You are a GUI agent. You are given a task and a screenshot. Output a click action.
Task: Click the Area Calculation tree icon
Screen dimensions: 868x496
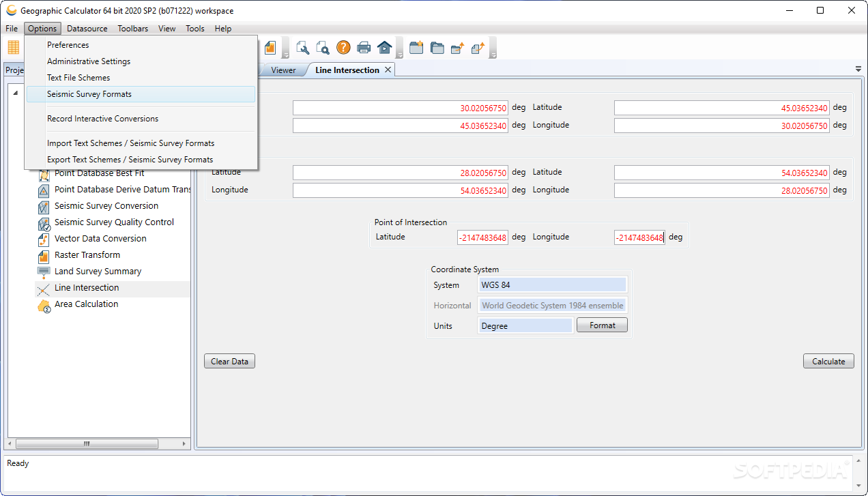(x=44, y=305)
